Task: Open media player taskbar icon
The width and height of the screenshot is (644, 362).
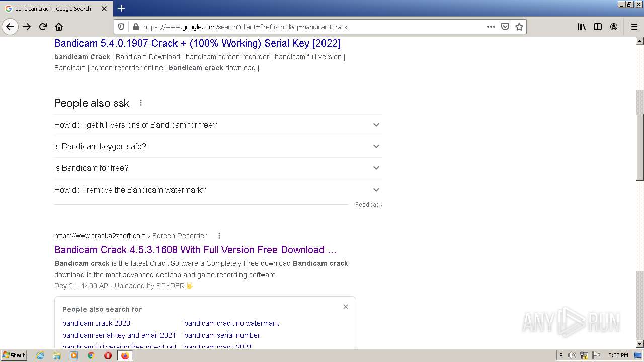Action: tap(74, 355)
